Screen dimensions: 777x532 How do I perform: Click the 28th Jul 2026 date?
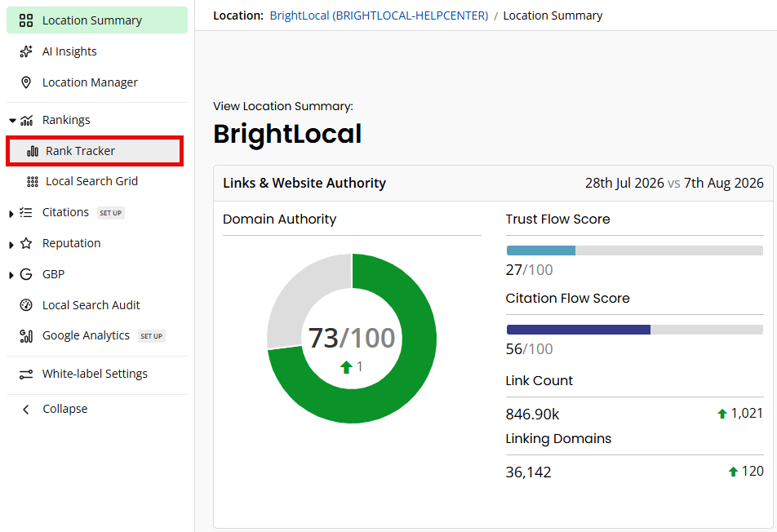(624, 184)
